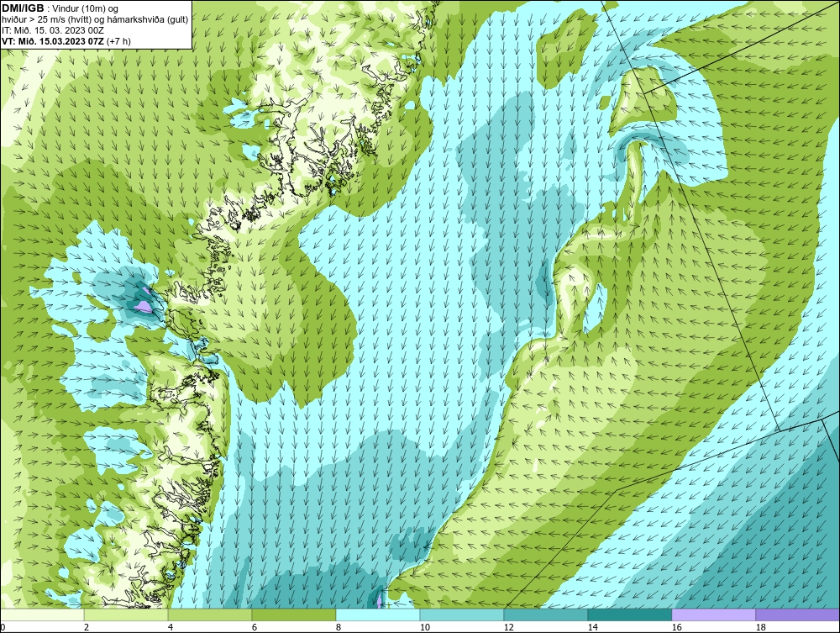The height and width of the screenshot is (633, 840).
Task: Click the legend label '6'
Action: pyautogui.click(x=255, y=628)
